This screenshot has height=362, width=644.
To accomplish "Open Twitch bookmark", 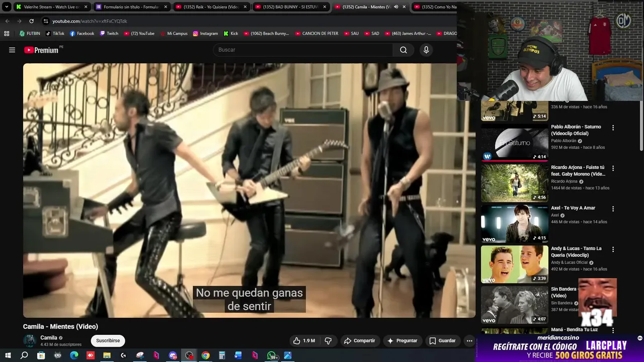I will [109, 34].
